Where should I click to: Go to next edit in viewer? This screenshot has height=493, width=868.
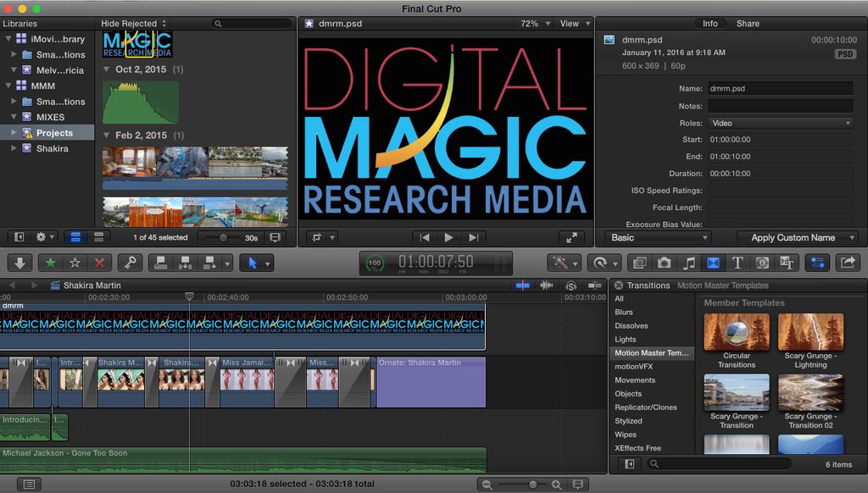point(473,237)
